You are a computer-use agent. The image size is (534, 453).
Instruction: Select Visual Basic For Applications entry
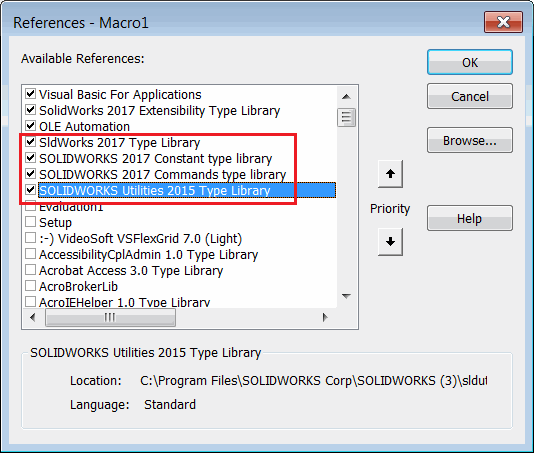click(x=120, y=95)
